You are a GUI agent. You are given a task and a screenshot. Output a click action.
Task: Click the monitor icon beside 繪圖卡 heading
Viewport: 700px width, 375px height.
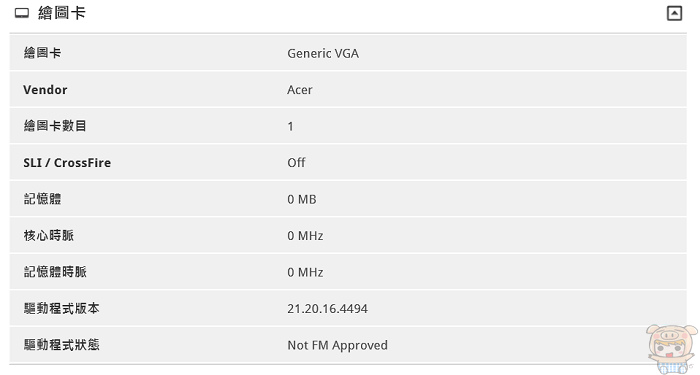click(22, 13)
